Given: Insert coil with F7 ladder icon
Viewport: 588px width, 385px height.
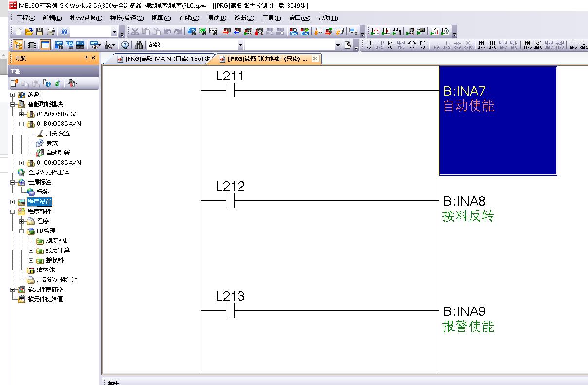Looking at the screenshot, I should click(x=412, y=45).
